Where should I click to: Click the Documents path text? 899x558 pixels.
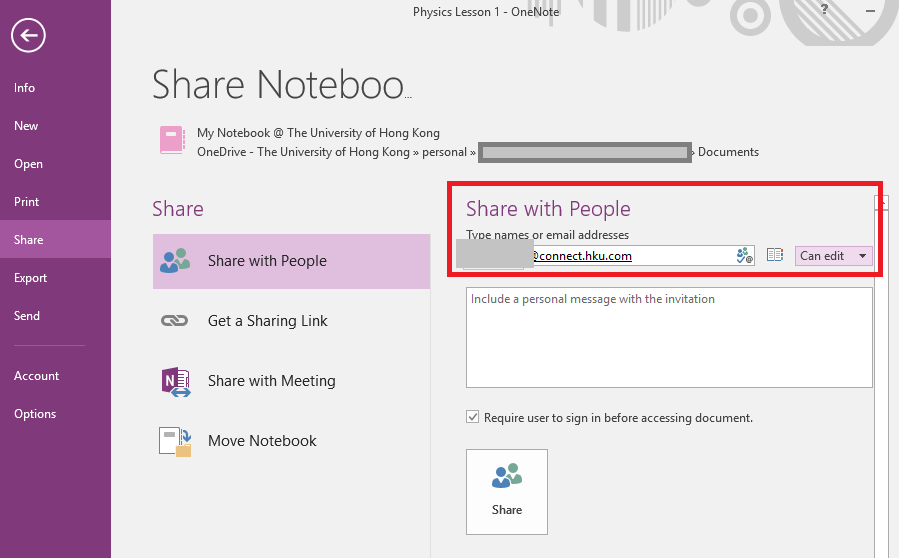728,152
